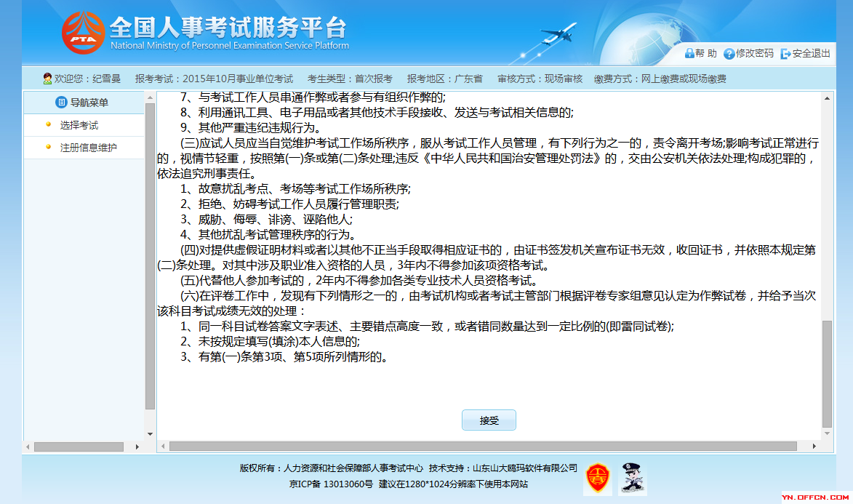Viewport: 853px width, 504px height.
Task: Click the 京ICP备 13013060号 footer text
Action: click(332, 484)
